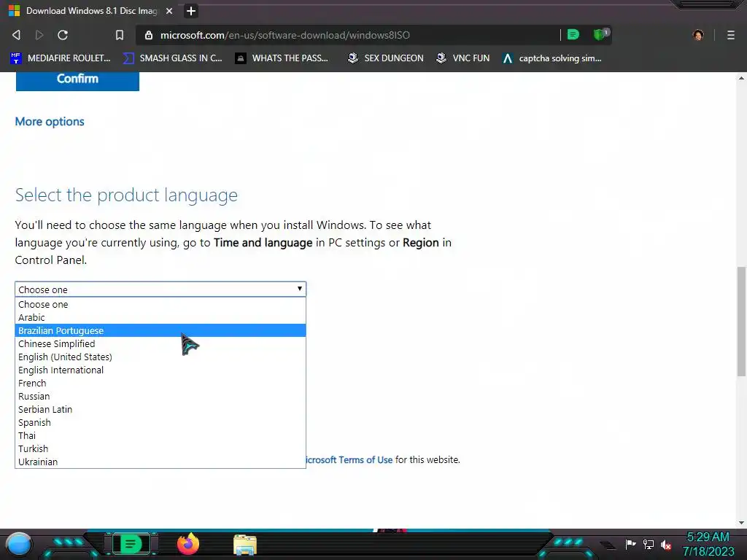Click the lock site info icon
Screen dimensions: 747x560
(149, 35)
